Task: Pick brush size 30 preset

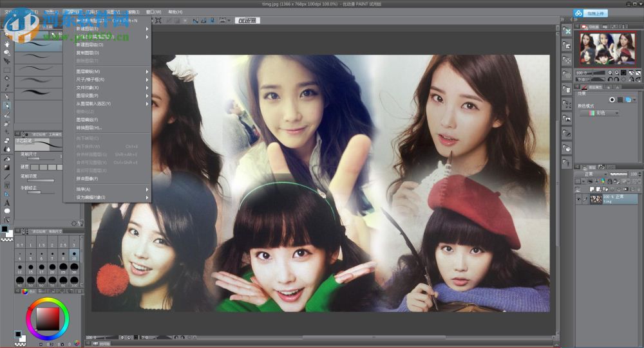Action: pyautogui.click(x=74, y=268)
